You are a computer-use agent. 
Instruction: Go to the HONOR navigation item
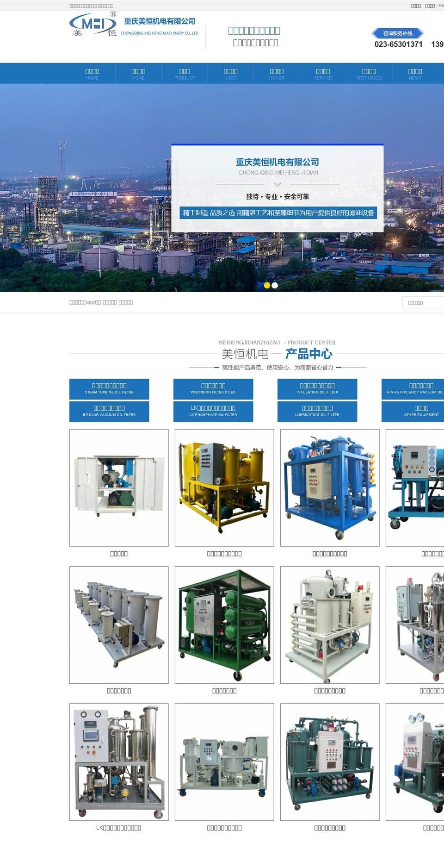coord(277,74)
